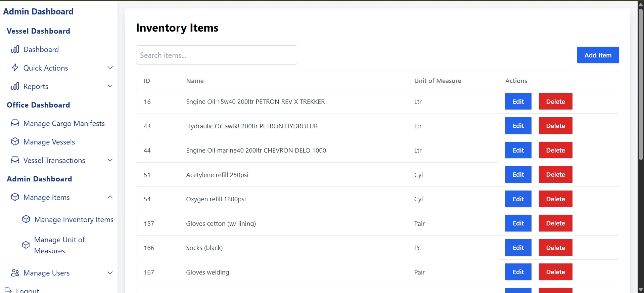
Task: Expand the Quick Actions chevron
Action: pos(110,68)
